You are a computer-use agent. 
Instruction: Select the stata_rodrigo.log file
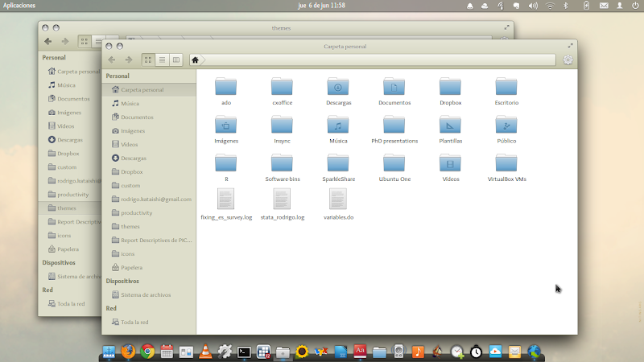pyautogui.click(x=282, y=200)
